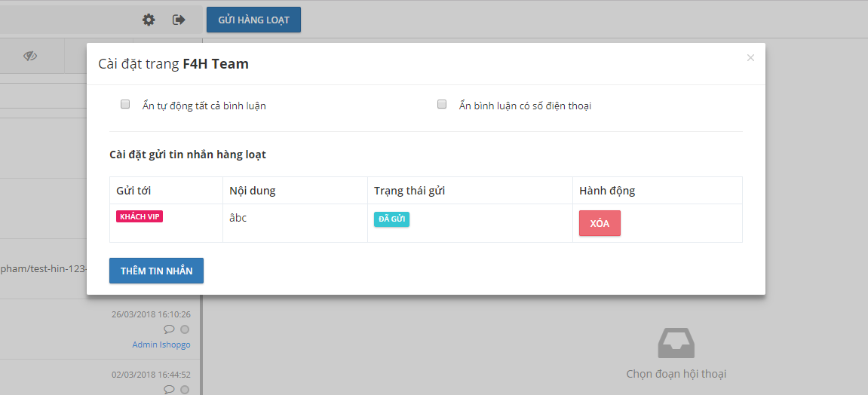Click status circle in the 02/03/2018 conversation
Viewport: 868px width, 395px height.
(185, 389)
